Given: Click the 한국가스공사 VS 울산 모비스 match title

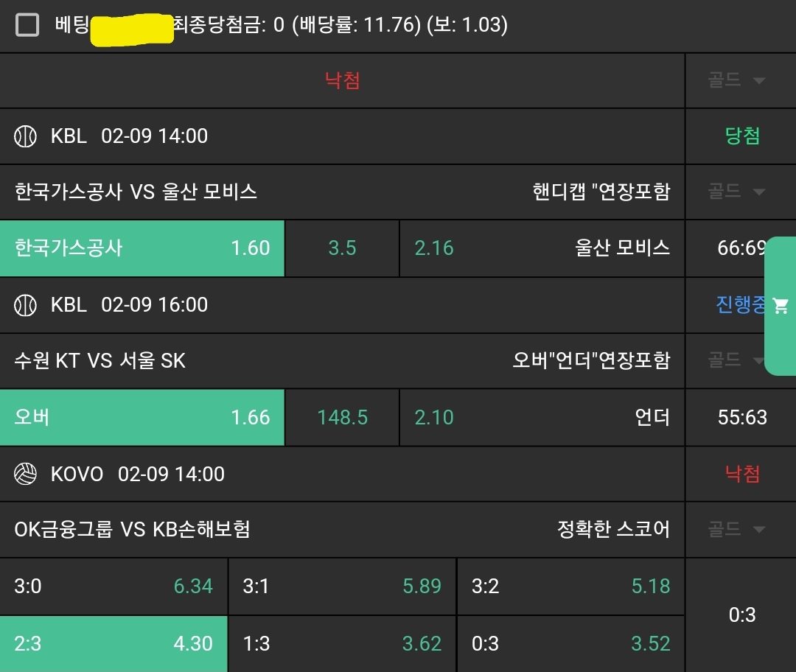Looking at the screenshot, I should [x=136, y=192].
